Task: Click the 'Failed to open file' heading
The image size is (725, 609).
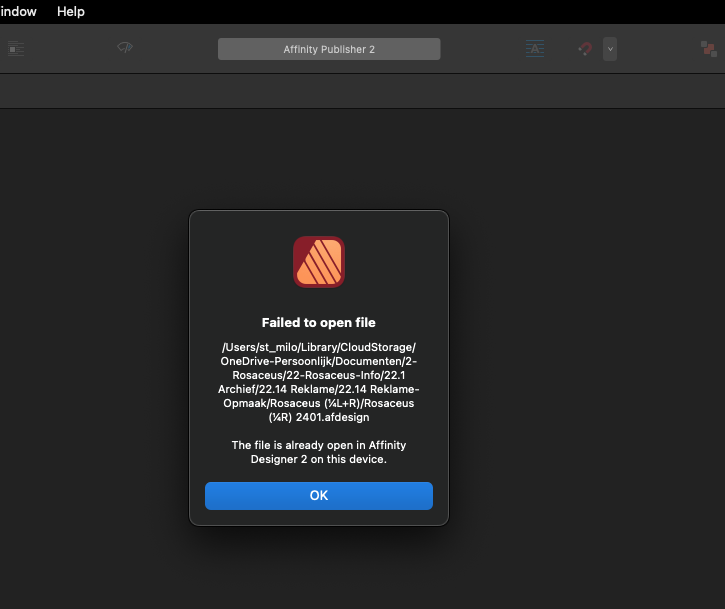Action: click(319, 323)
